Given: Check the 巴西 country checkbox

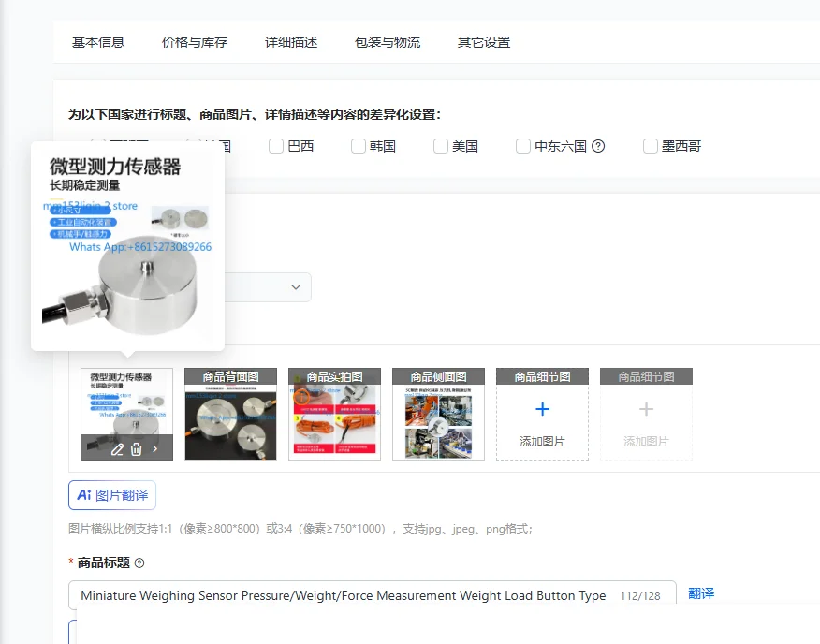Looking at the screenshot, I should coord(276,146).
